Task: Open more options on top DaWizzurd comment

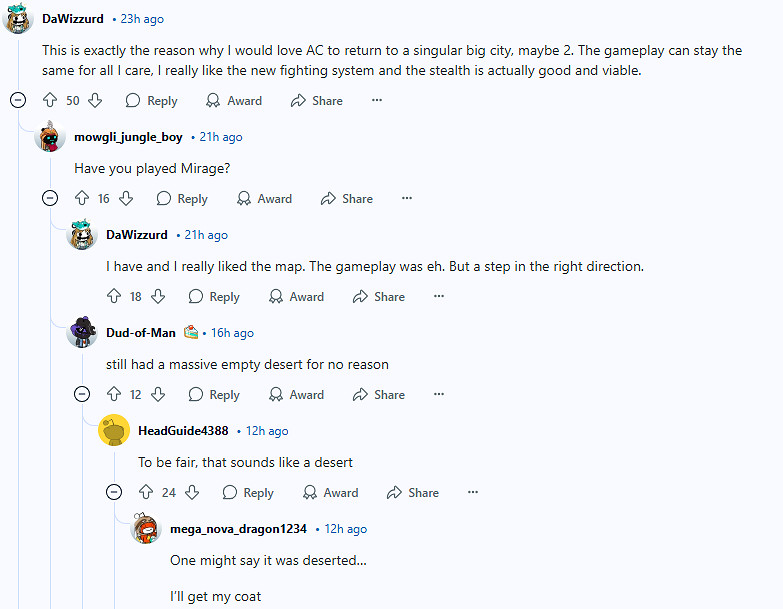Action: [x=377, y=100]
